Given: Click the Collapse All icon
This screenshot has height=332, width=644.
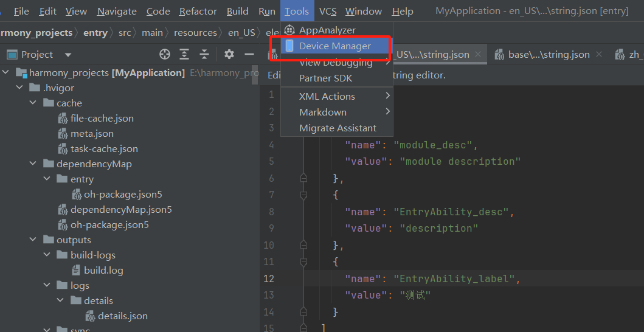Looking at the screenshot, I should pyautogui.click(x=204, y=54).
